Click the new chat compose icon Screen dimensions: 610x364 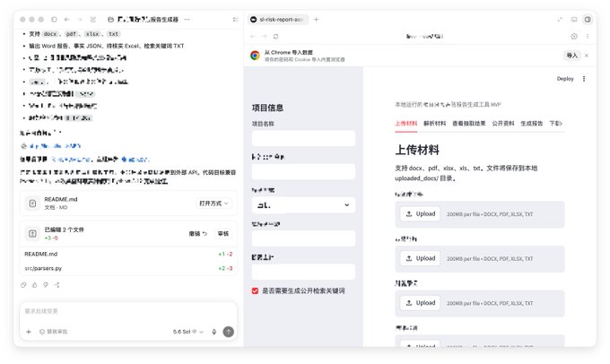[x=93, y=20]
